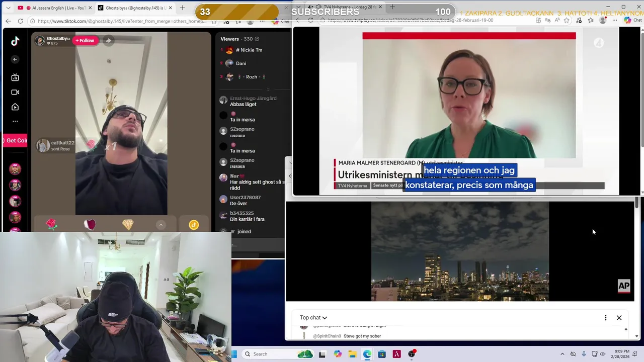Open Microsoft Edge from the taskbar
Image resolution: width=644 pixels, height=362 pixels.
[x=367, y=354]
